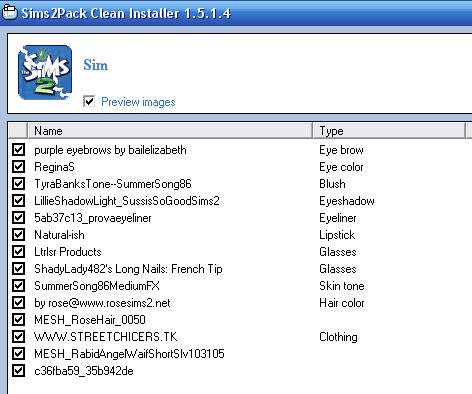Click the Sim package title

pos(96,65)
